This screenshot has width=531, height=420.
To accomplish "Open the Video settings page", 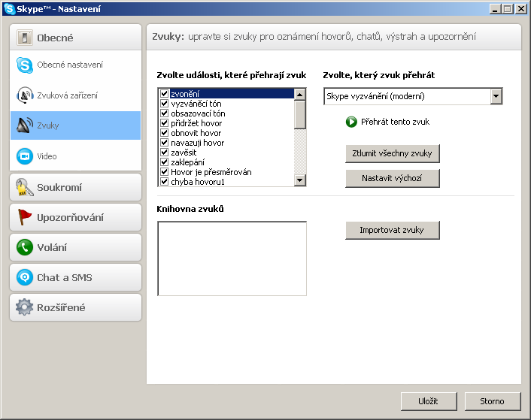I will (x=75, y=156).
